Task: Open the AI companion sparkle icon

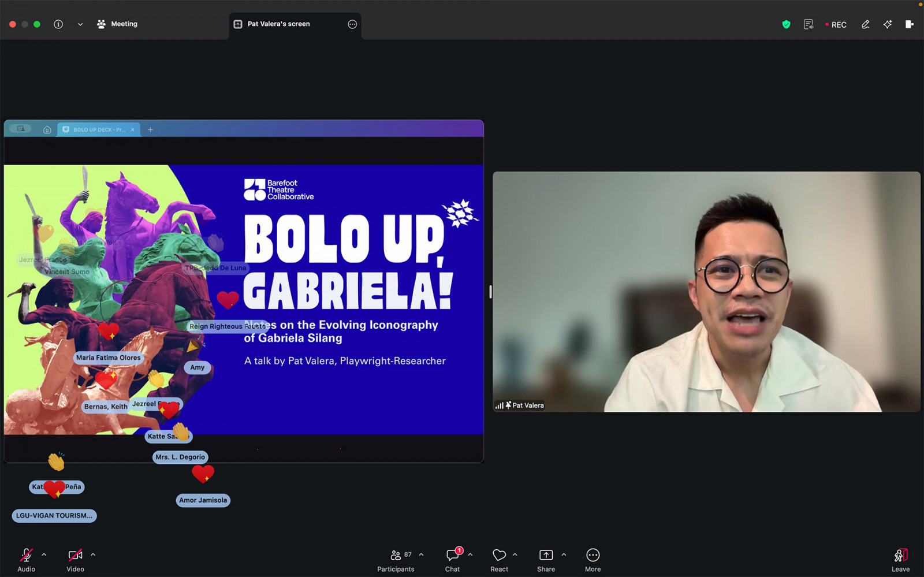Action: [888, 24]
